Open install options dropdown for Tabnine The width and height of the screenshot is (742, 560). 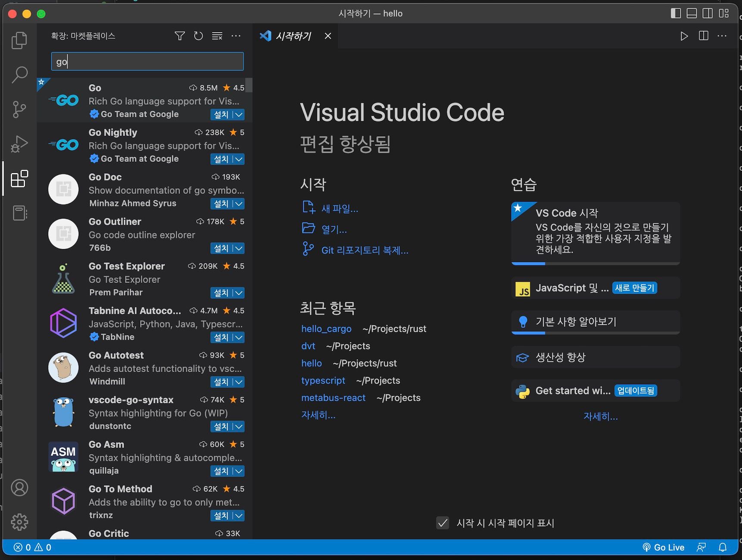pyautogui.click(x=239, y=337)
